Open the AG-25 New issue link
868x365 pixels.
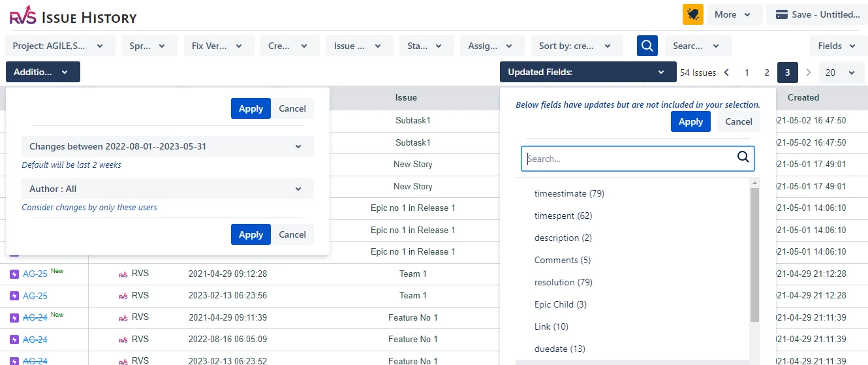coord(35,274)
